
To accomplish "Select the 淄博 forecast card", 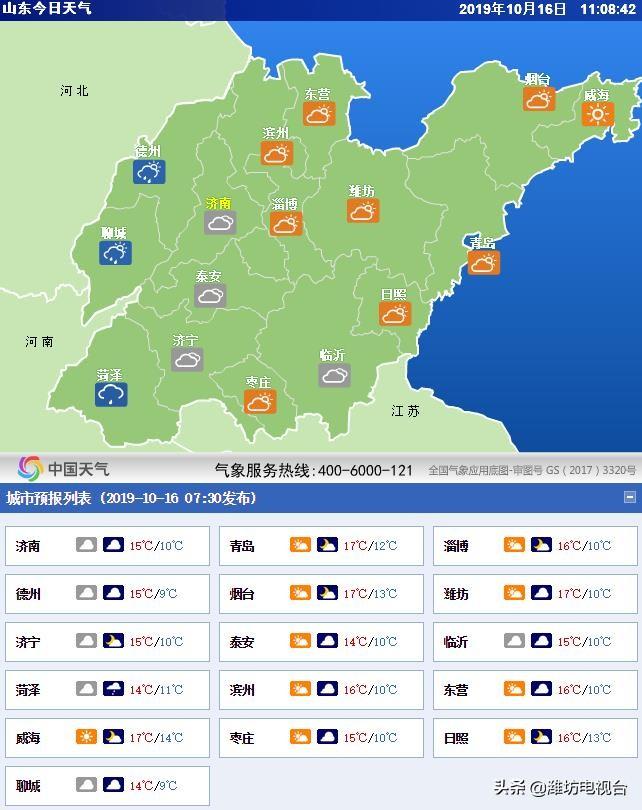I will [x=535, y=546].
